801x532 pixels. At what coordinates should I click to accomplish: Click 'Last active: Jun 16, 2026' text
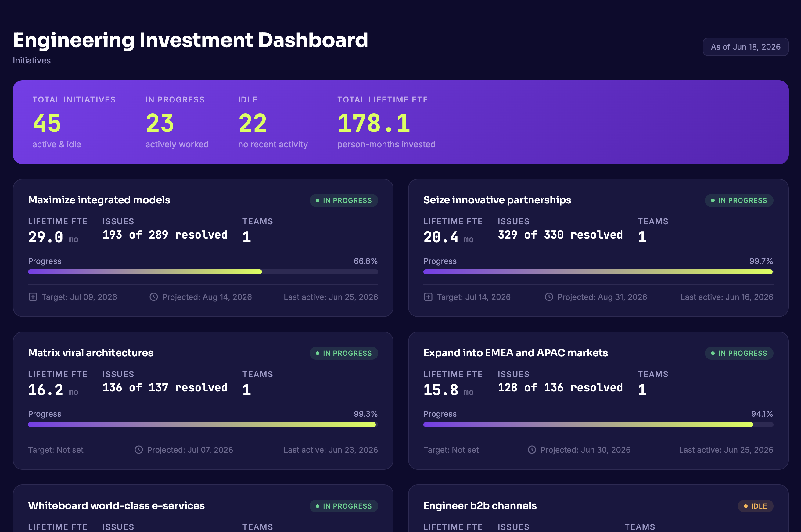[x=727, y=297]
